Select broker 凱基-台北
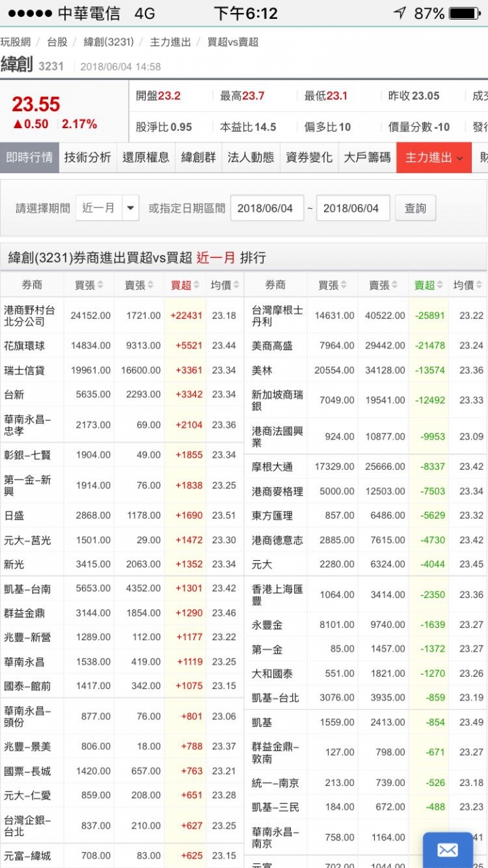488x868 pixels. [275, 698]
